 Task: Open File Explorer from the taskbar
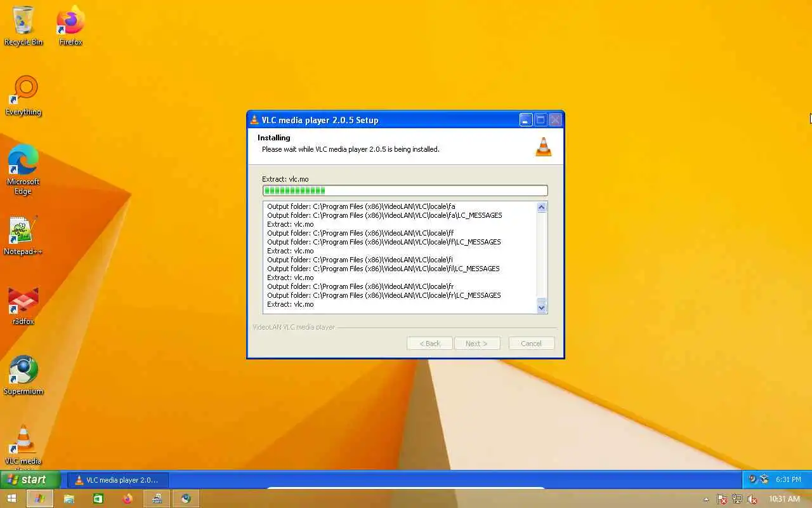tap(69, 499)
